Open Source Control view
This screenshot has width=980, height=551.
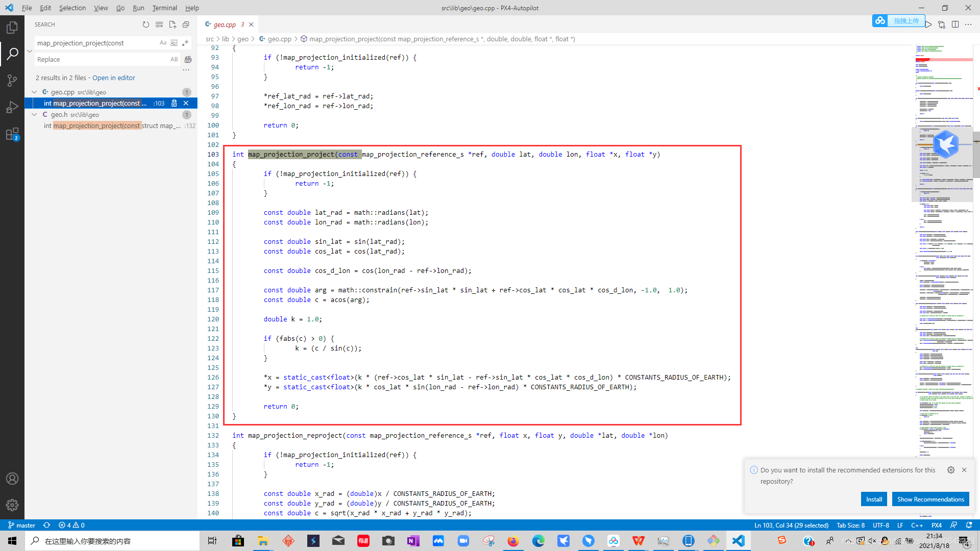tap(12, 81)
